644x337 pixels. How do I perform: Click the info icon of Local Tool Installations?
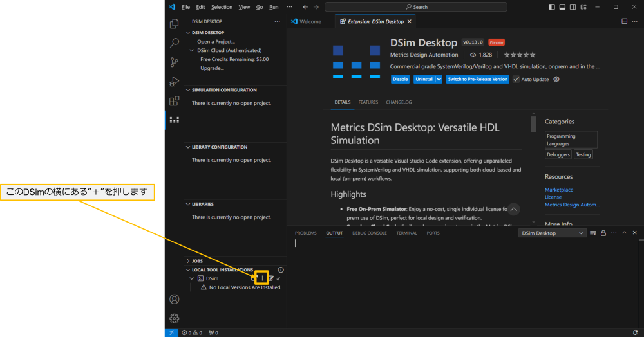click(x=281, y=269)
